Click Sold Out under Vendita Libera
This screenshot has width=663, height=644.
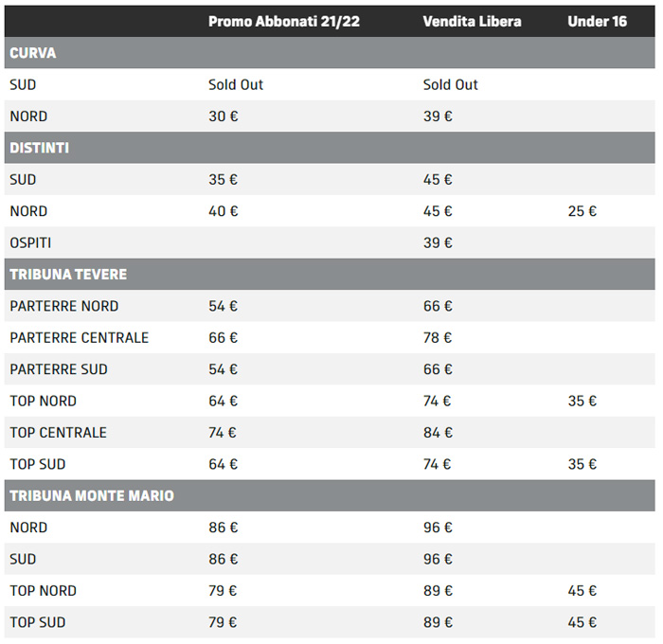point(450,84)
